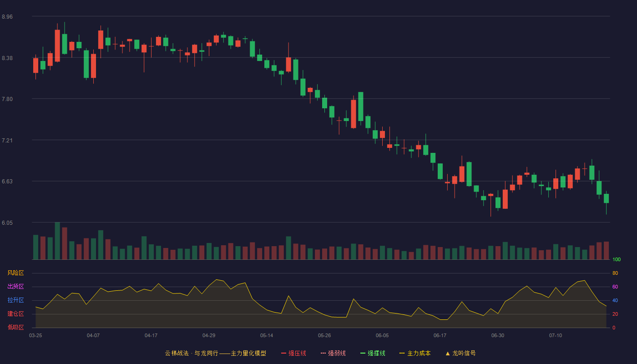Select the 07-10 date axis label
The width and height of the screenshot is (637, 364).
click(x=556, y=335)
